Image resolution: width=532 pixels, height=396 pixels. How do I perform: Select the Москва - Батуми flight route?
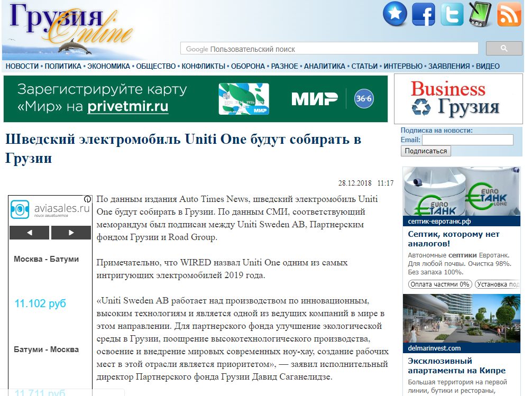[46, 259]
